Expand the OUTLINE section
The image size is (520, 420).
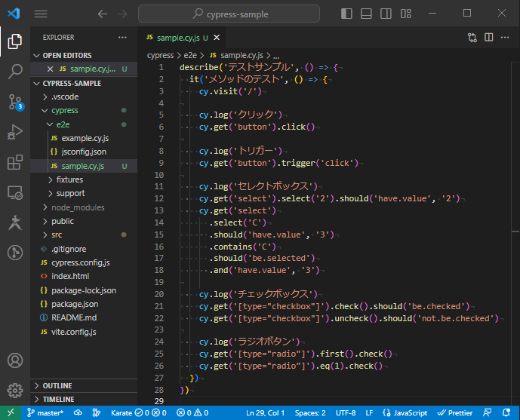tap(84, 385)
